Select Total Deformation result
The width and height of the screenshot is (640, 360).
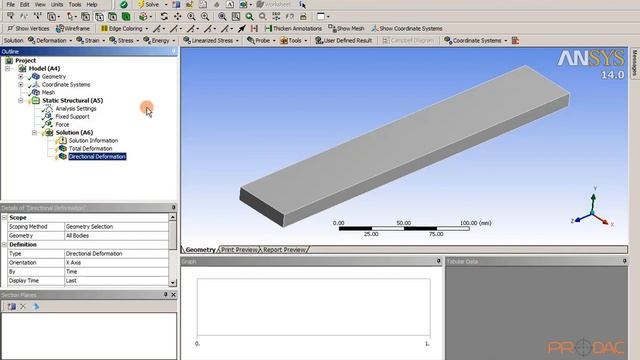tap(90, 149)
